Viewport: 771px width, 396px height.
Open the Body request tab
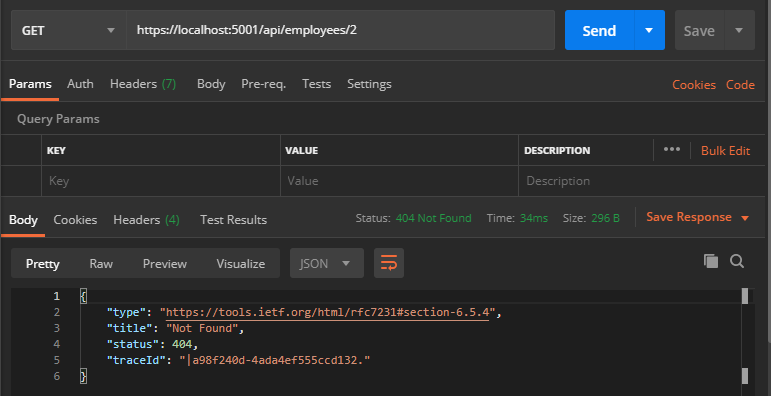tap(211, 84)
